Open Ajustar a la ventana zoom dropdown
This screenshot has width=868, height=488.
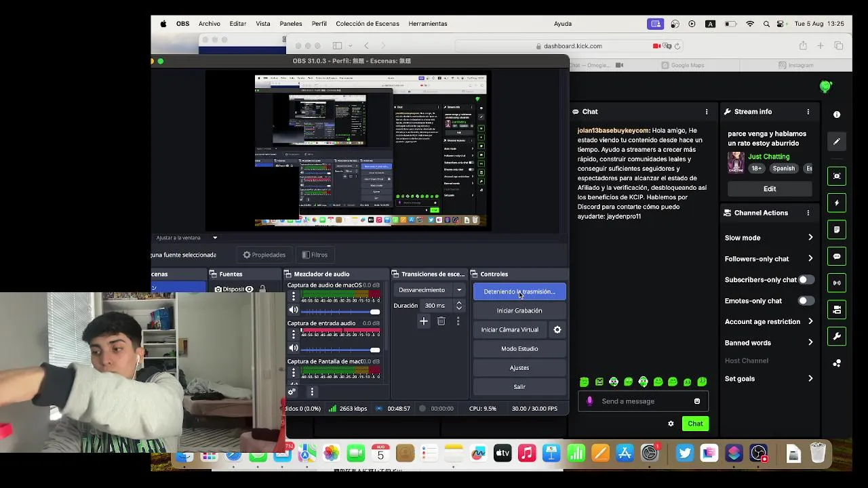pyautogui.click(x=186, y=238)
